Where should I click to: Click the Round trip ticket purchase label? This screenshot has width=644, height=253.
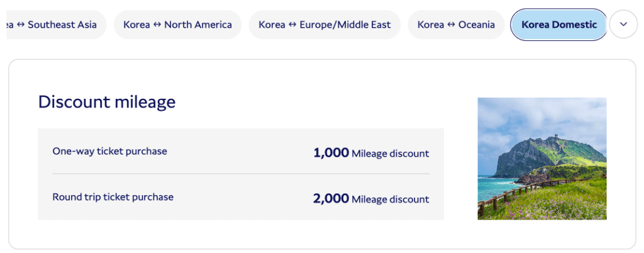tap(113, 197)
